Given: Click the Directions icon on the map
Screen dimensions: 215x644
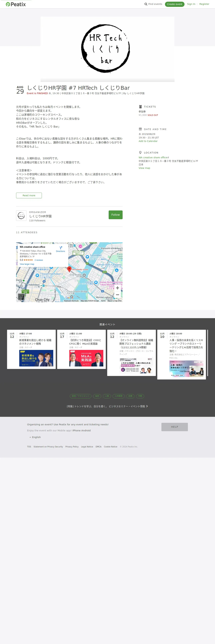Looking at the screenshot, I should [x=61, y=248].
